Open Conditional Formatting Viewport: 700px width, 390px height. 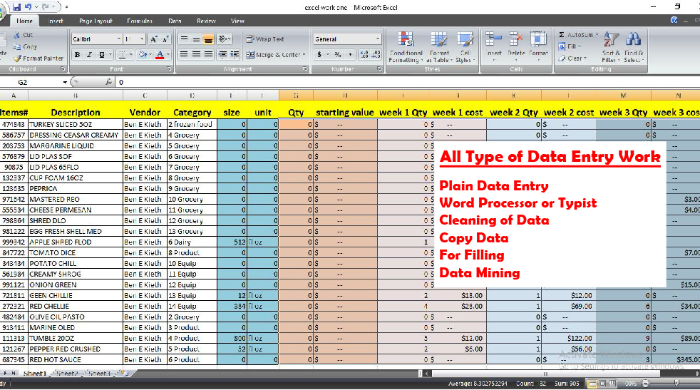click(405, 47)
